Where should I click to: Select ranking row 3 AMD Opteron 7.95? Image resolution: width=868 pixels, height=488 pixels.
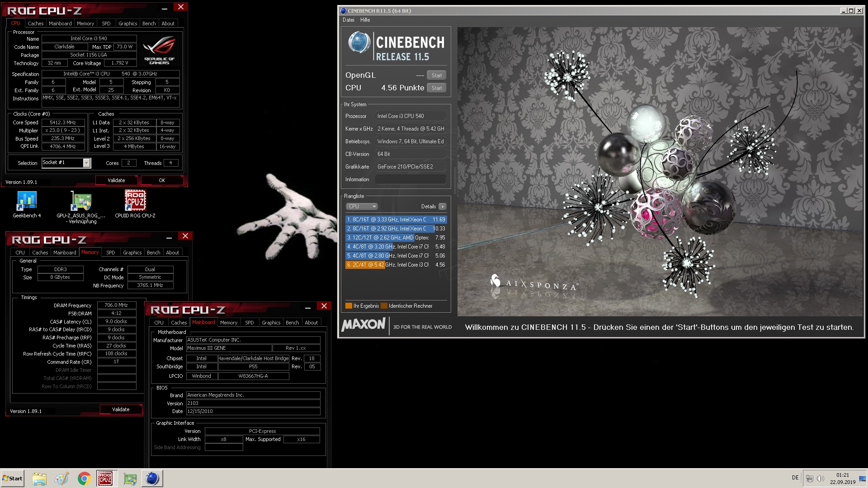(396, 238)
